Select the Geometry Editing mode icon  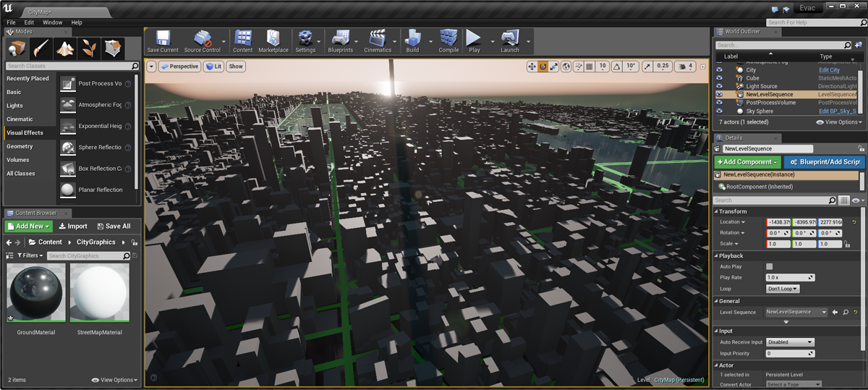point(113,48)
